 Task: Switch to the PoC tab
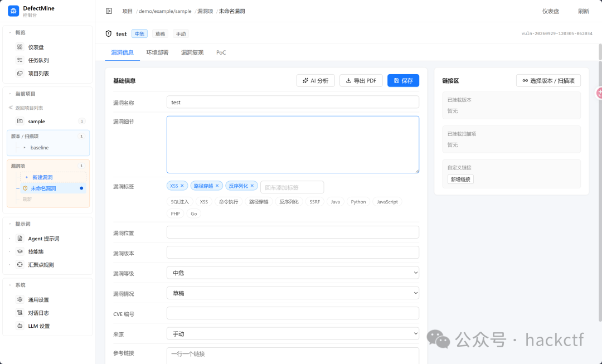[x=221, y=52]
